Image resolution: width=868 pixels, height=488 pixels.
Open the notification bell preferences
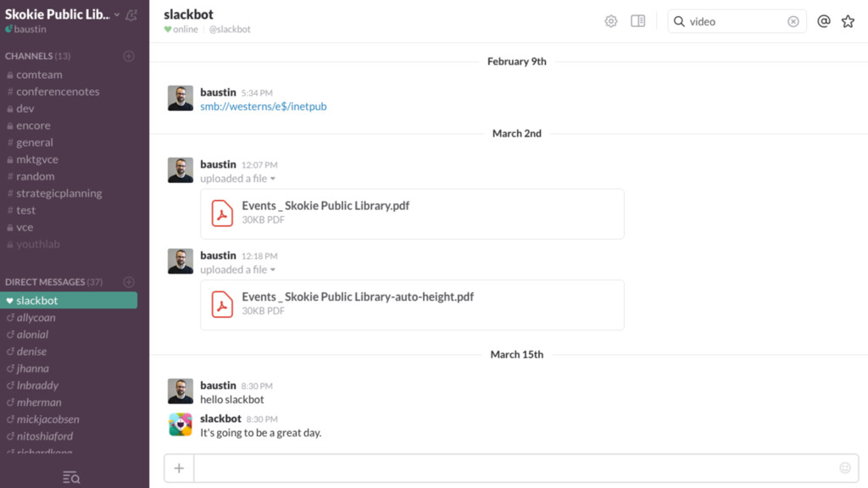click(x=131, y=15)
